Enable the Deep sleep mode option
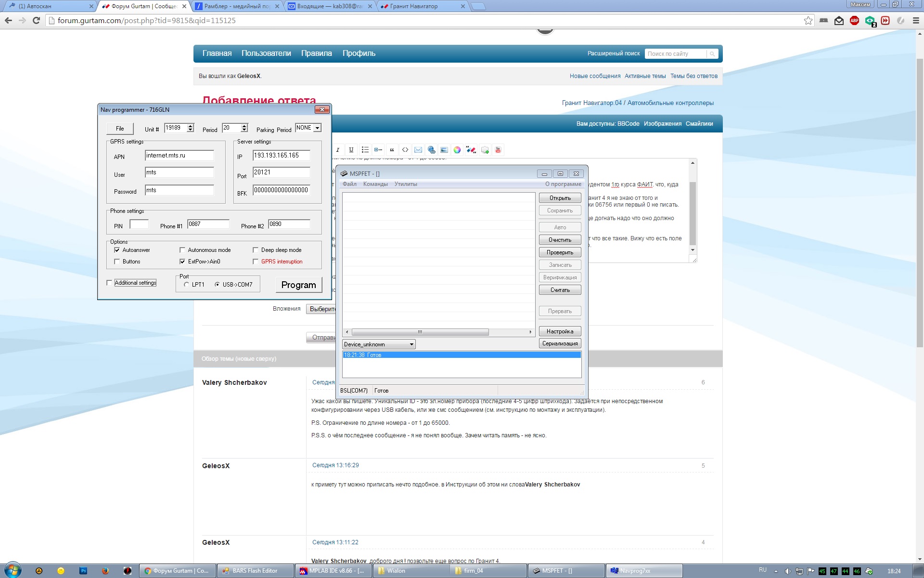The height and width of the screenshot is (578, 924). coord(256,250)
